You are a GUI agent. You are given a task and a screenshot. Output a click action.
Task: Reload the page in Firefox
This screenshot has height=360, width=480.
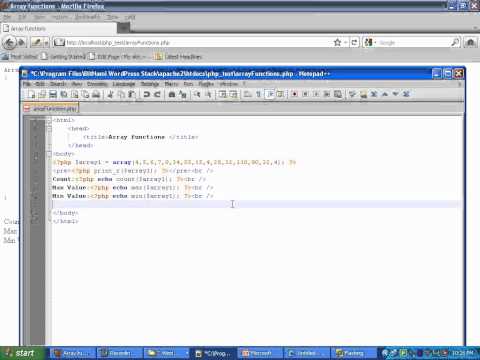(x=354, y=43)
